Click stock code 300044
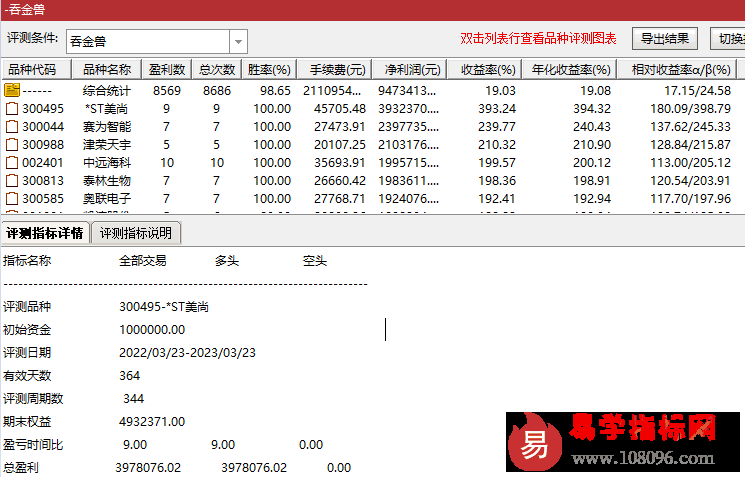This screenshot has height=477, width=745. (43, 127)
